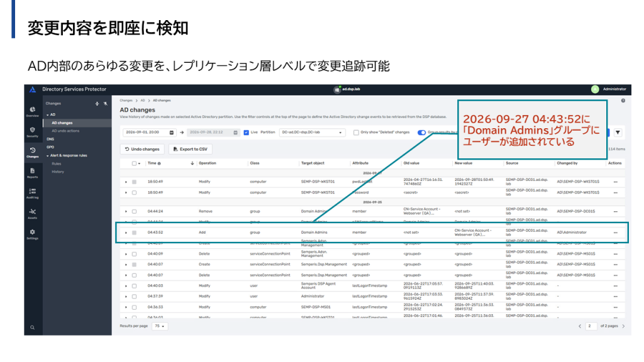Open the Settings gear in sidebar
The width and height of the screenshot is (644, 362).
pos(33,234)
